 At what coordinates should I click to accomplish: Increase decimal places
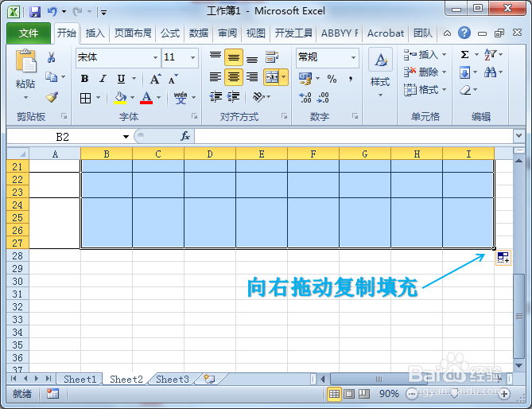305,98
